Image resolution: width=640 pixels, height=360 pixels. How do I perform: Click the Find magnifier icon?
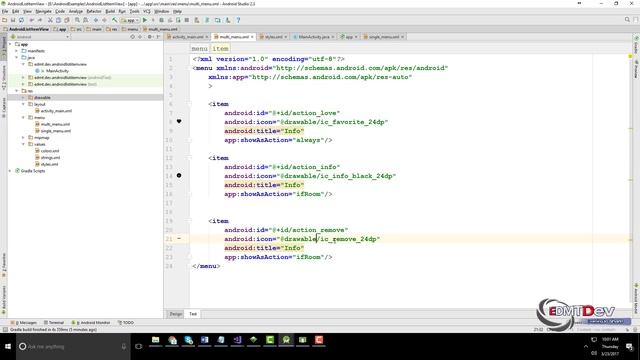coord(77,20)
